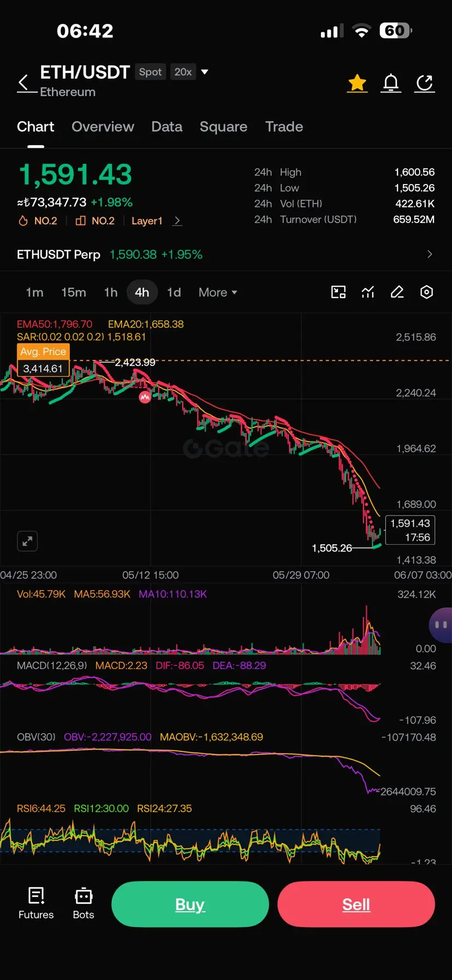Expand chart to fullscreen
452x980 pixels.
[x=27, y=541]
